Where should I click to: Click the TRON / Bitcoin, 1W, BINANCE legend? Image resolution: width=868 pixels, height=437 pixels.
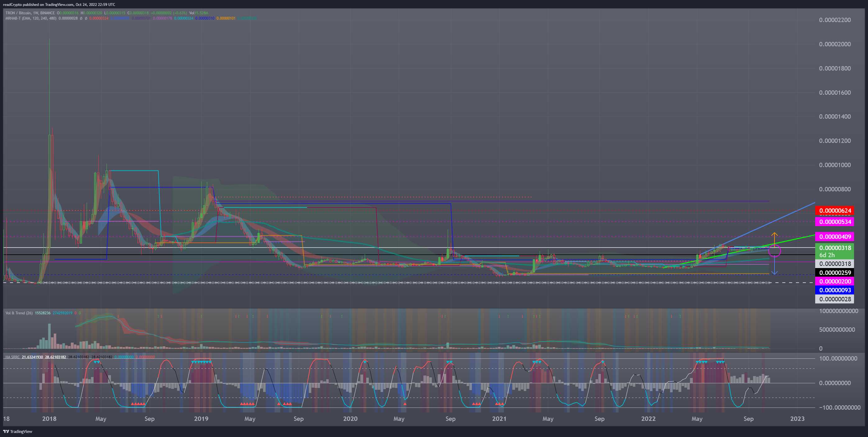click(x=30, y=13)
